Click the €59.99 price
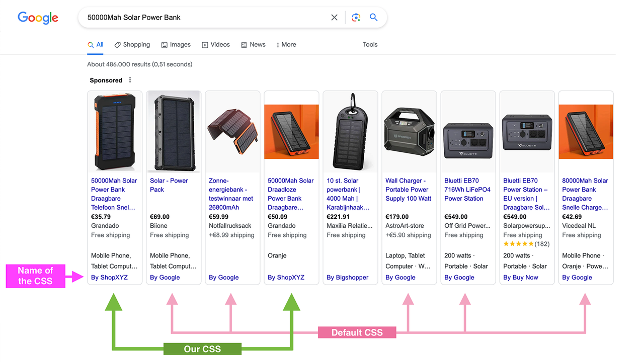The height and width of the screenshot is (362, 644). [x=218, y=217]
